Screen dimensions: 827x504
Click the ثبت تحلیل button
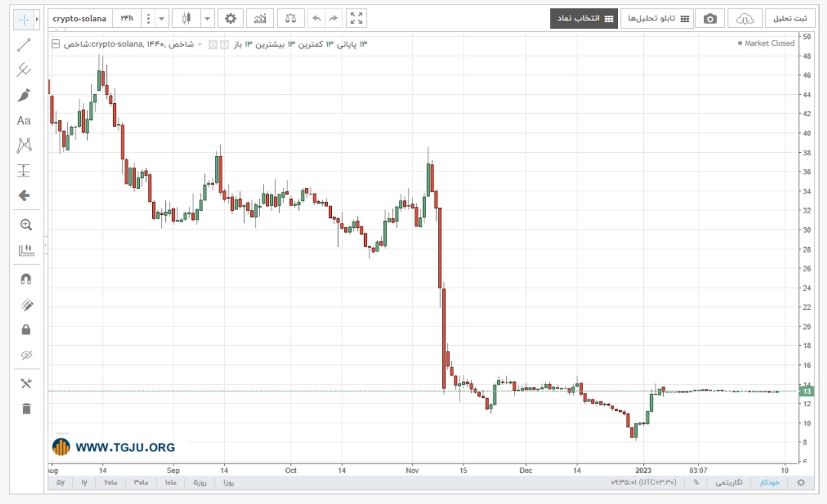click(790, 19)
